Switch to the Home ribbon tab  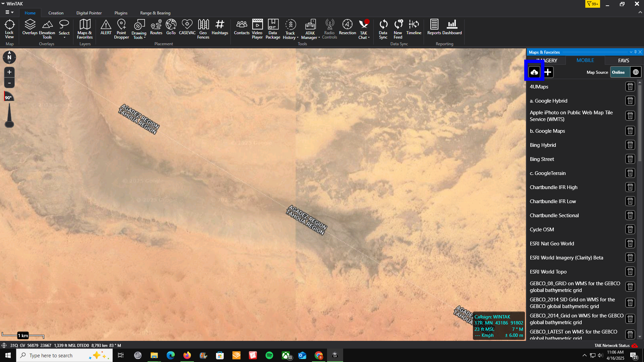(30, 13)
